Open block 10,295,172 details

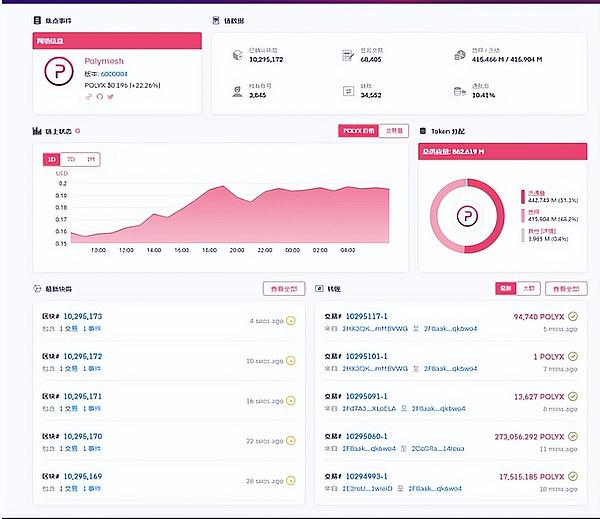click(x=83, y=356)
